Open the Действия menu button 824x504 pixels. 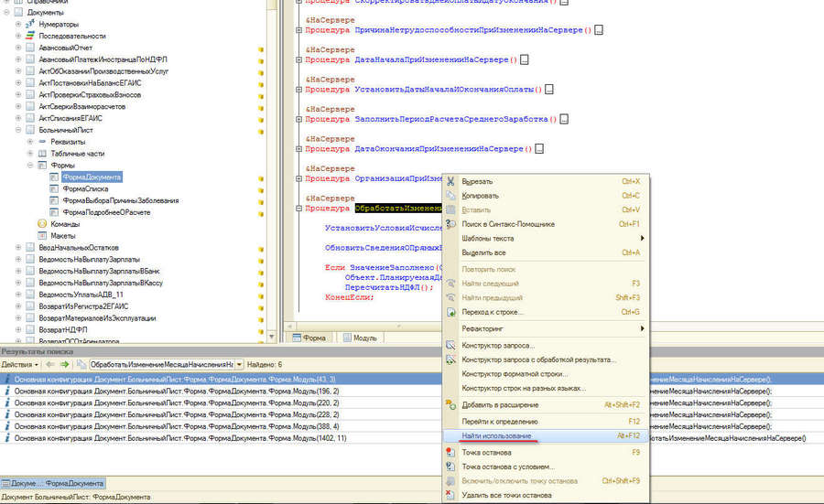(19, 364)
